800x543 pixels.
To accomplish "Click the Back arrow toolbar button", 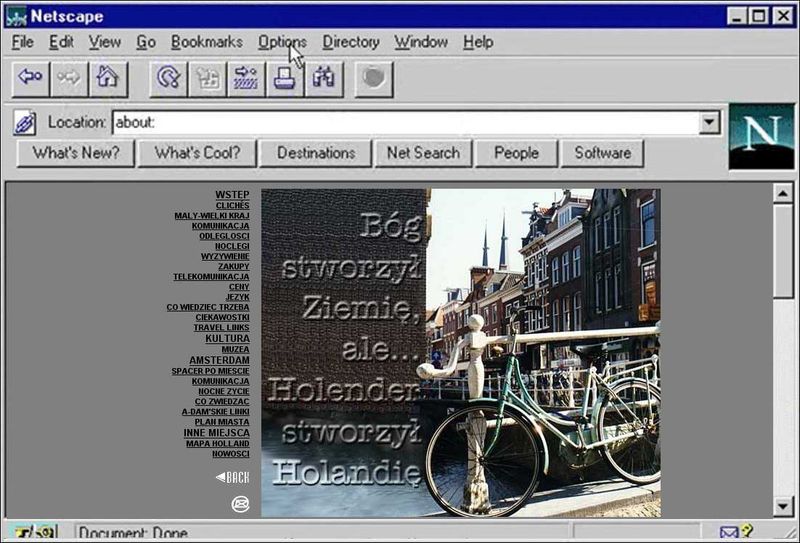I will [x=31, y=79].
